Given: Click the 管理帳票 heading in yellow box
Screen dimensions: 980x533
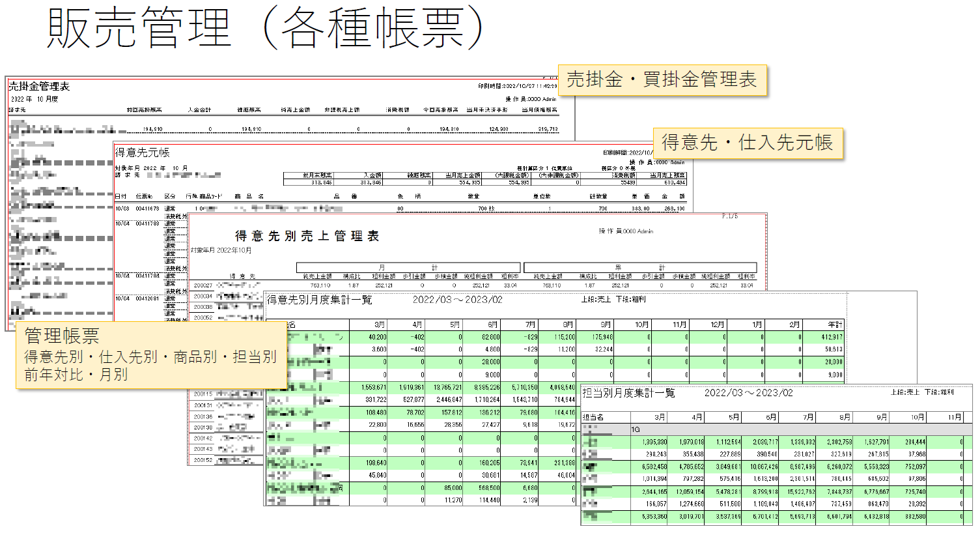Looking at the screenshot, I should (62, 336).
